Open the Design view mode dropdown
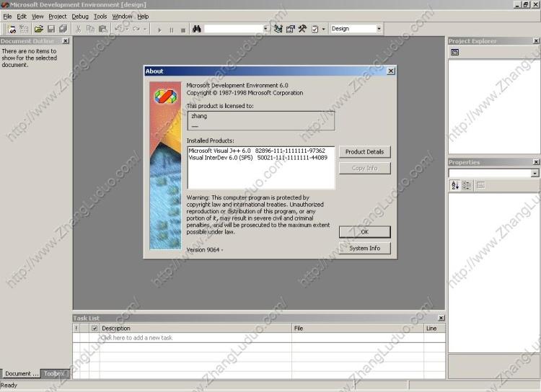Screen dimensions: 541x392 point(379,29)
